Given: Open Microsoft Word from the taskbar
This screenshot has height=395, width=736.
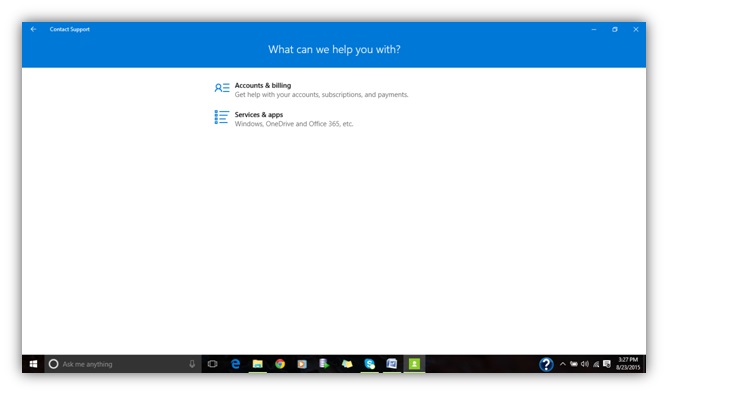Looking at the screenshot, I should pos(391,364).
